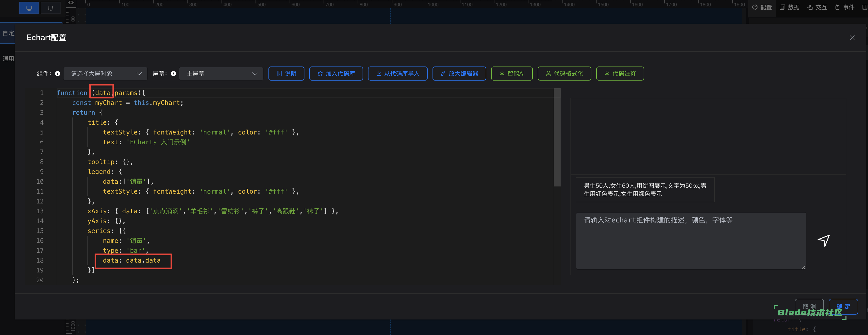Click the pencil icon on 放大编辑器
Viewport: 868px width, 335px height.
443,73
